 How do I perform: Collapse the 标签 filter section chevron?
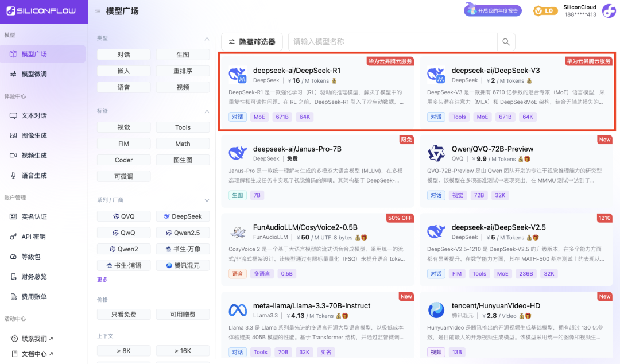click(x=207, y=111)
